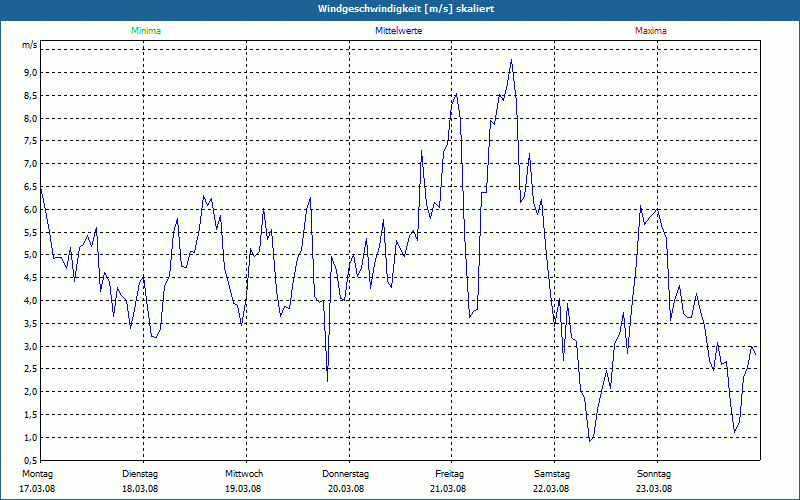The width and height of the screenshot is (800, 500).
Task: Click the Freitag day label
Action: (x=449, y=474)
